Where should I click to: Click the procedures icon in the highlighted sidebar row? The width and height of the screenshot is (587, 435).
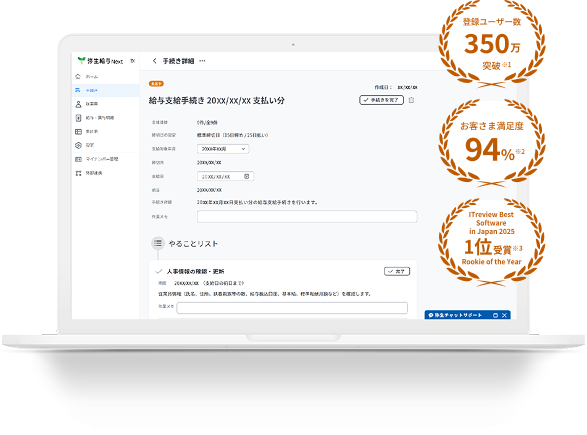click(78, 90)
